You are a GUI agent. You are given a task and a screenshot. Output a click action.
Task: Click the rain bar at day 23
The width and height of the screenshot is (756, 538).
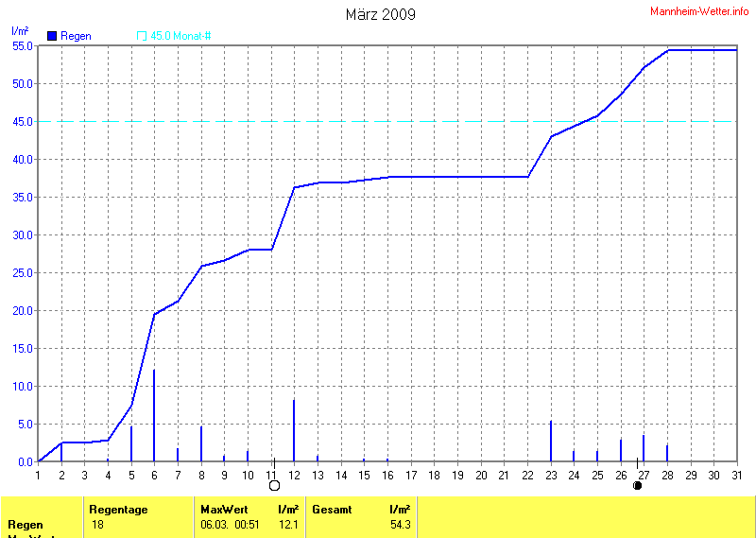(551, 442)
